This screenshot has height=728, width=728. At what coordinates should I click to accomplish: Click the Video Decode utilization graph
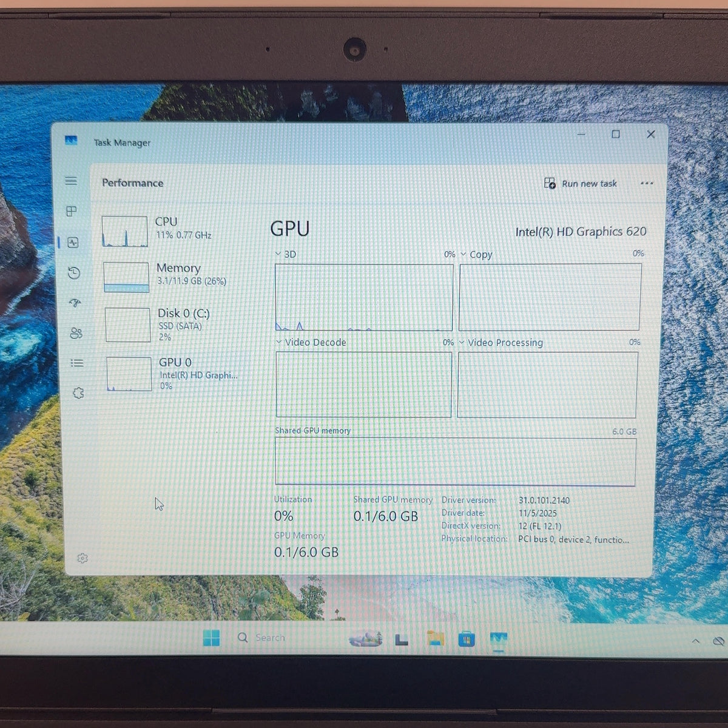click(x=364, y=385)
